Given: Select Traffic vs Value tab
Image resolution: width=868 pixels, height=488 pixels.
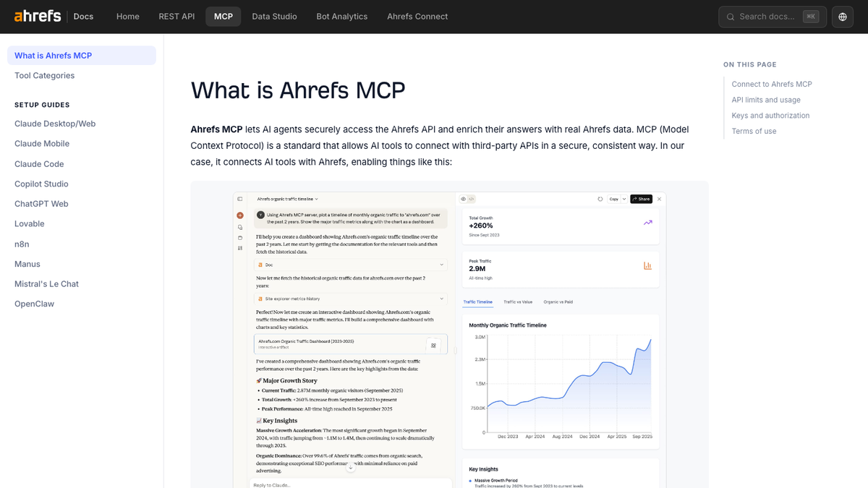Looking at the screenshot, I should [x=518, y=301].
